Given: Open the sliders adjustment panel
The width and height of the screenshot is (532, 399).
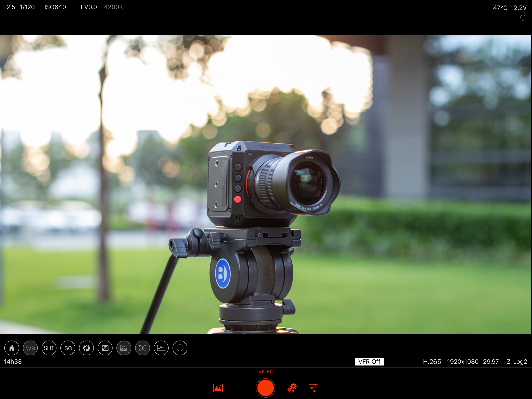Looking at the screenshot, I should point(313,388).
